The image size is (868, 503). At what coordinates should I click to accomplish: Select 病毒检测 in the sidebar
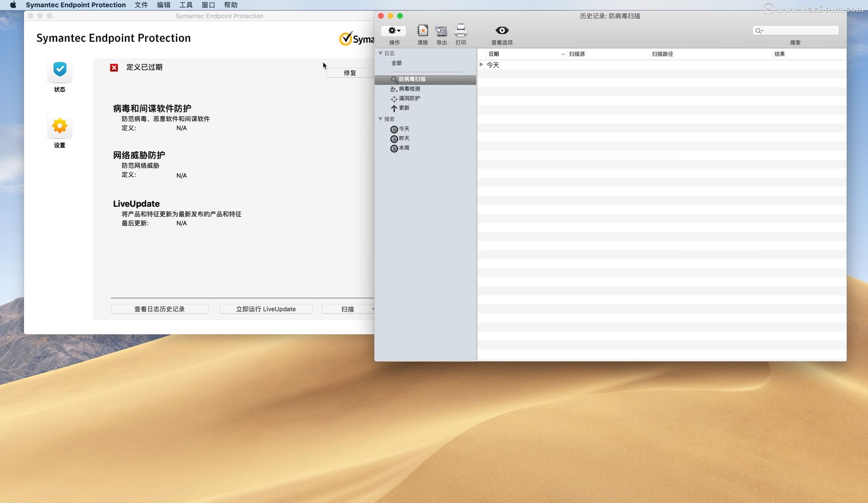(409, 89)
